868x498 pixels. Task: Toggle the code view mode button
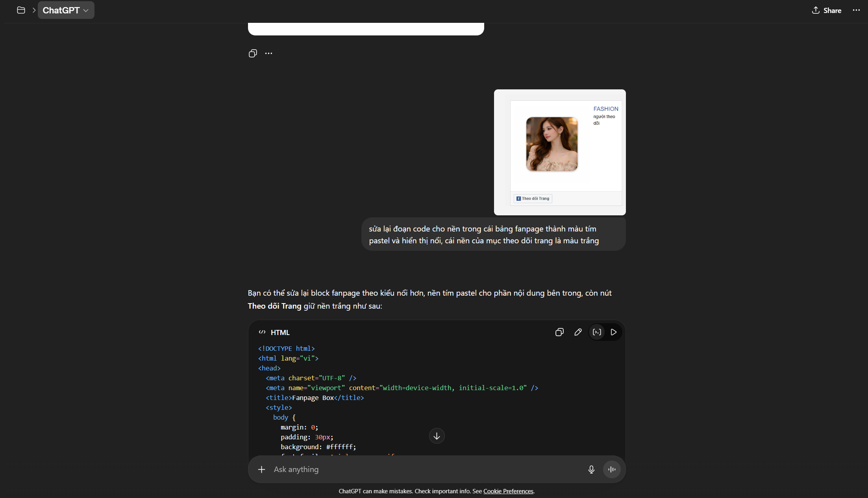pos(597,332)
